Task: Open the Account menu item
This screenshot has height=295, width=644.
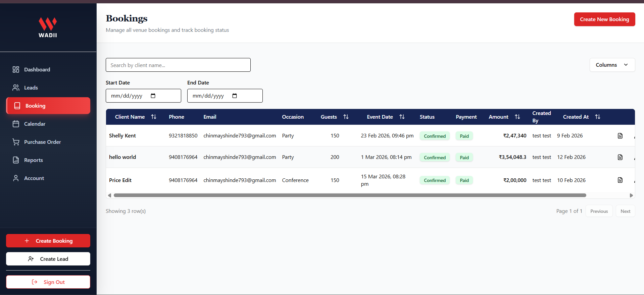Action: click(48, 178)
